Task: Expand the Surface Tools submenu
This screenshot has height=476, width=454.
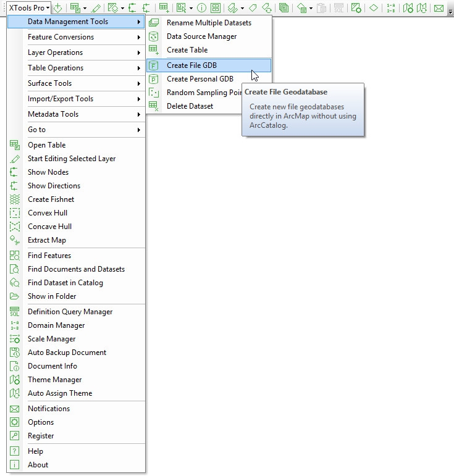Action: [76, 83]
